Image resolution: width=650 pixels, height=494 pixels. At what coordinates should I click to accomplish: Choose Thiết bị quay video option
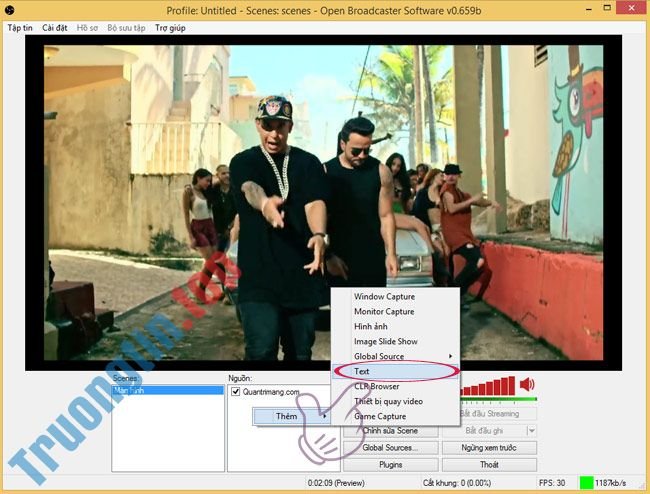point(395,401)
